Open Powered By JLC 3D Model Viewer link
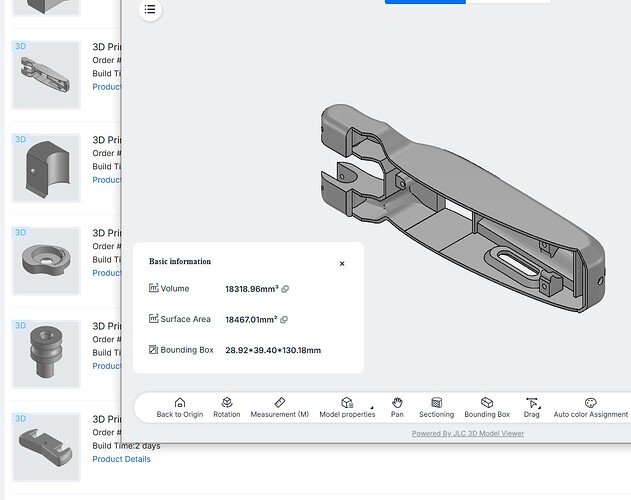 tap(468, 434)
